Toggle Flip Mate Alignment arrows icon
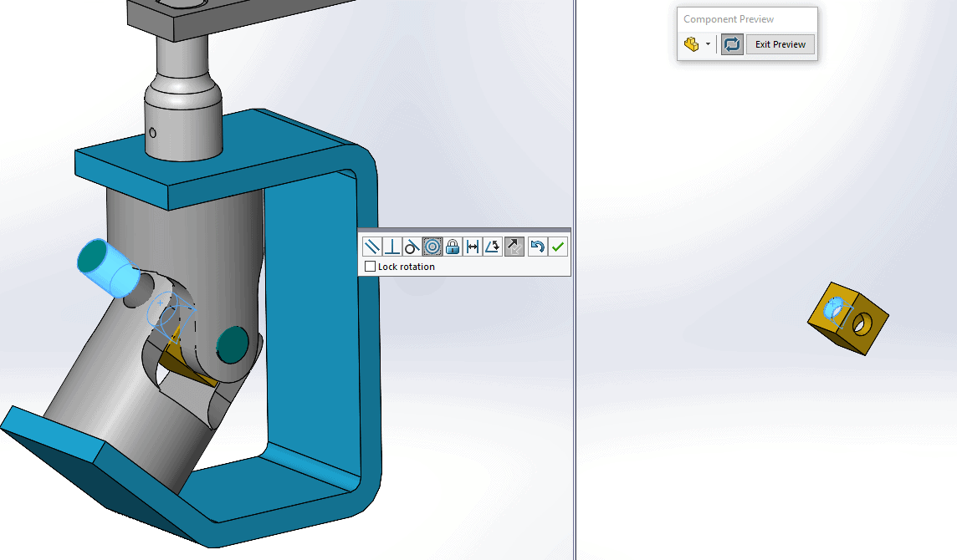This screenshot has height=560, width=957. pos(514,247)
